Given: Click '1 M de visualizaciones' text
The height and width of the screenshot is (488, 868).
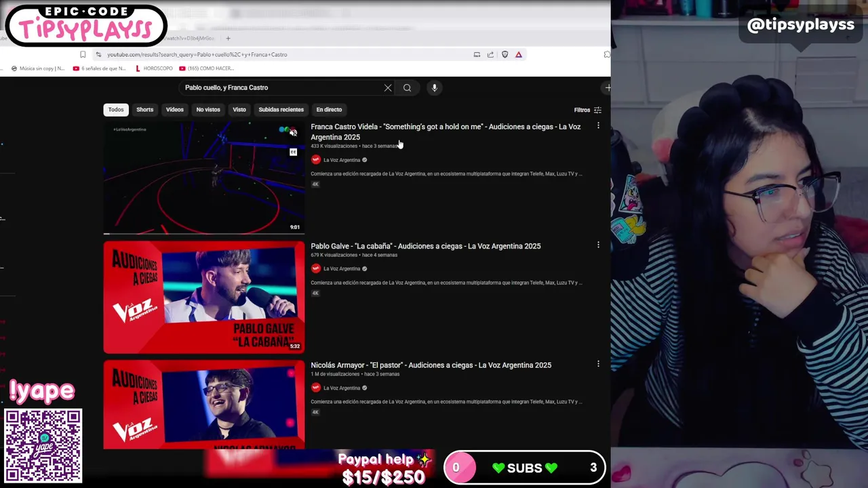Looking at the screenshot, I should (336, 374).
